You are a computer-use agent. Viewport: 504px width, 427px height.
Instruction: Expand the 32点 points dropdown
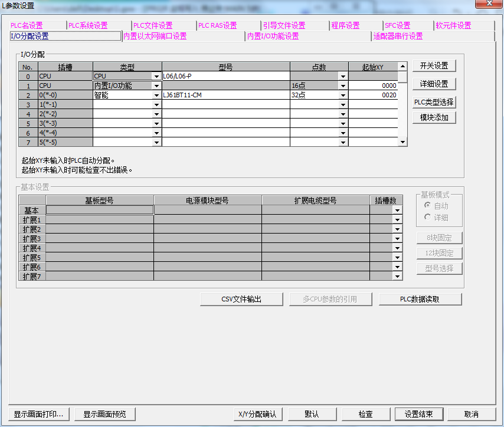tap(343, 95)
